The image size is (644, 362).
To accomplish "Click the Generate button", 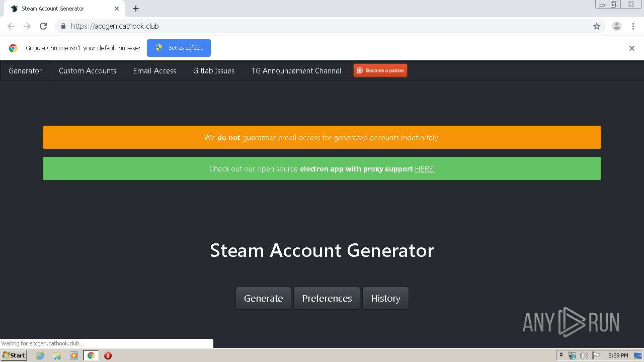I will tap(263, 298).
